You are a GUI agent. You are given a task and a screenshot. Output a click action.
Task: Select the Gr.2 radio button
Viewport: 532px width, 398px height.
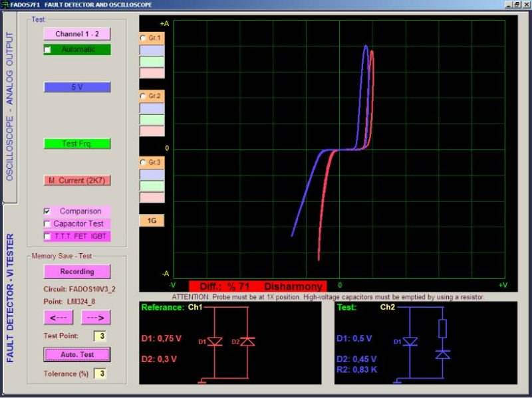tap(143, 96)
